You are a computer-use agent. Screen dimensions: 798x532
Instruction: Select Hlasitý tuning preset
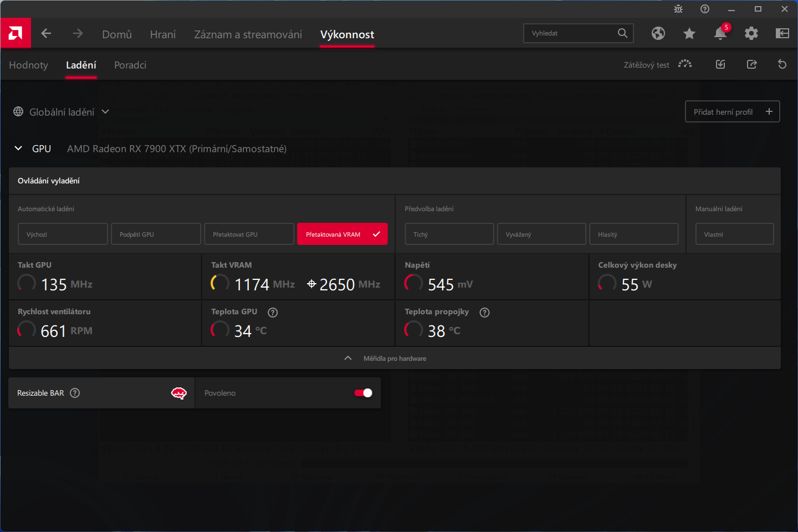pyautogui.click(x=634, y=234)
